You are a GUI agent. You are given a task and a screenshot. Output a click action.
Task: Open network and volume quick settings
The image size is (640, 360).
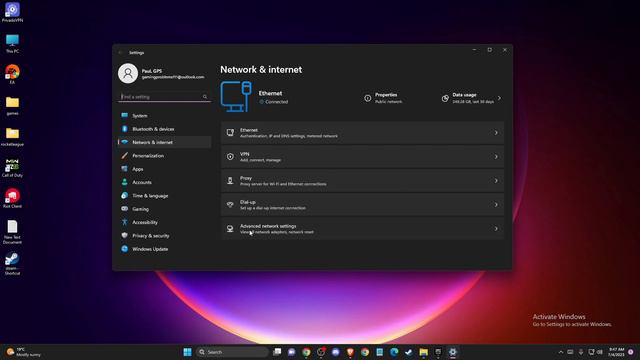[x=596, y=352]
